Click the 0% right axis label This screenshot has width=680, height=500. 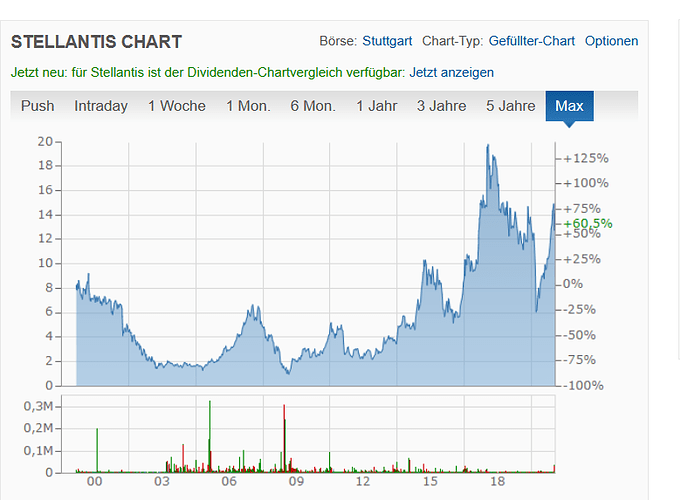tap(573, 284)
